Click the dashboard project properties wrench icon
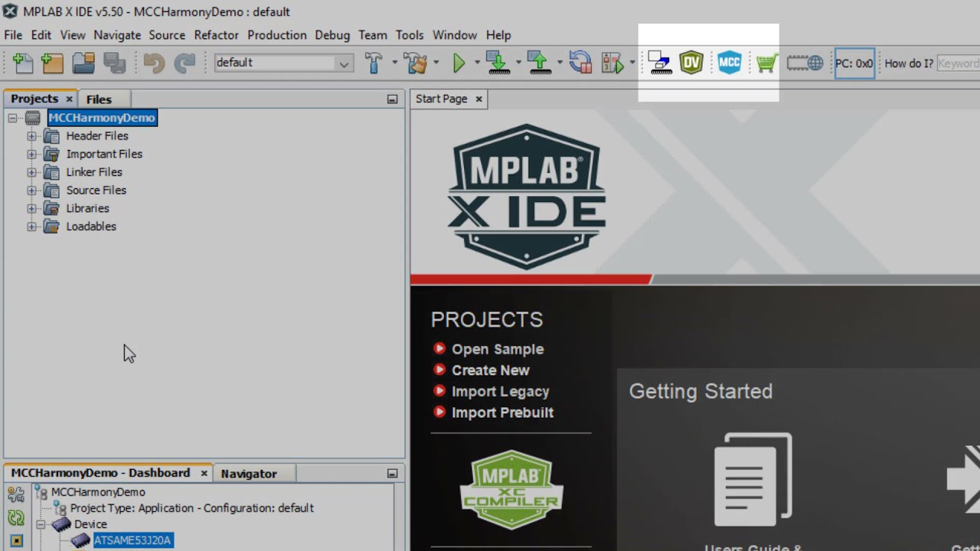This screenshot has height=551, width=980. (16, 494)
